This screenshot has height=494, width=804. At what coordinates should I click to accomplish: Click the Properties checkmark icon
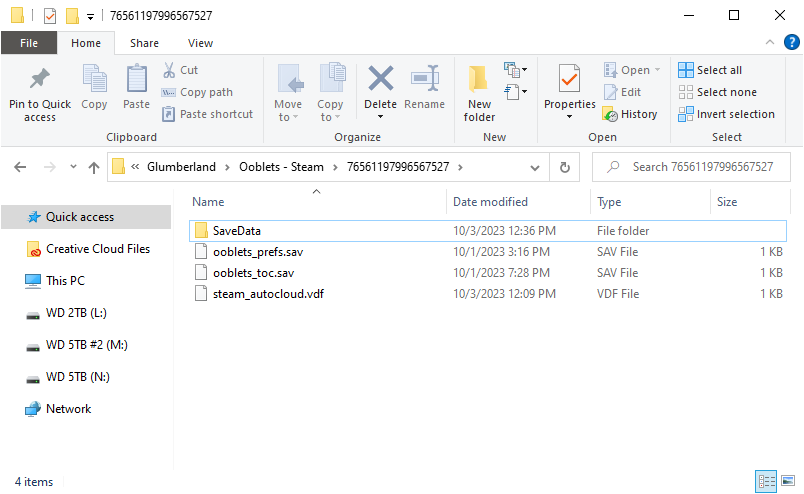[569, 78]
